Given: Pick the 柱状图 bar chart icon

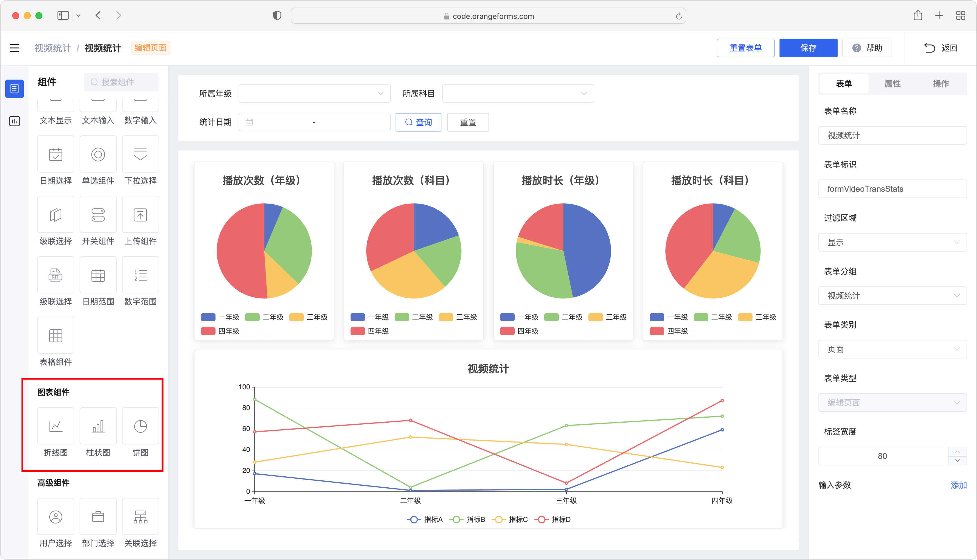Looking at the screenshot, I should [x=98, y=426].
